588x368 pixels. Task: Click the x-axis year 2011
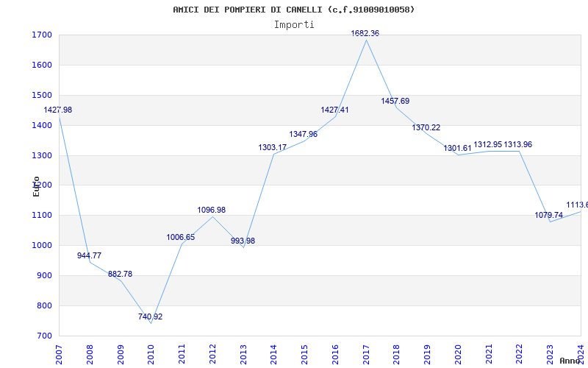click(x=182, y=355)
